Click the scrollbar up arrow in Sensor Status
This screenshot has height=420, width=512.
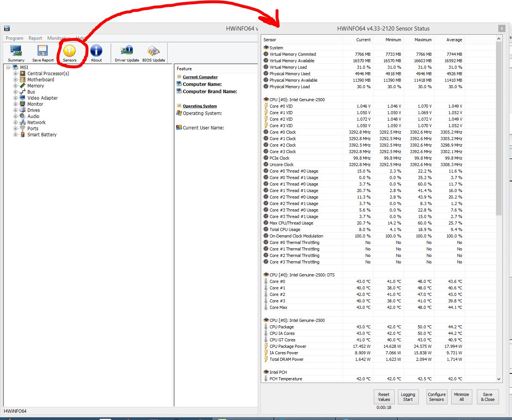pos(499,39)
